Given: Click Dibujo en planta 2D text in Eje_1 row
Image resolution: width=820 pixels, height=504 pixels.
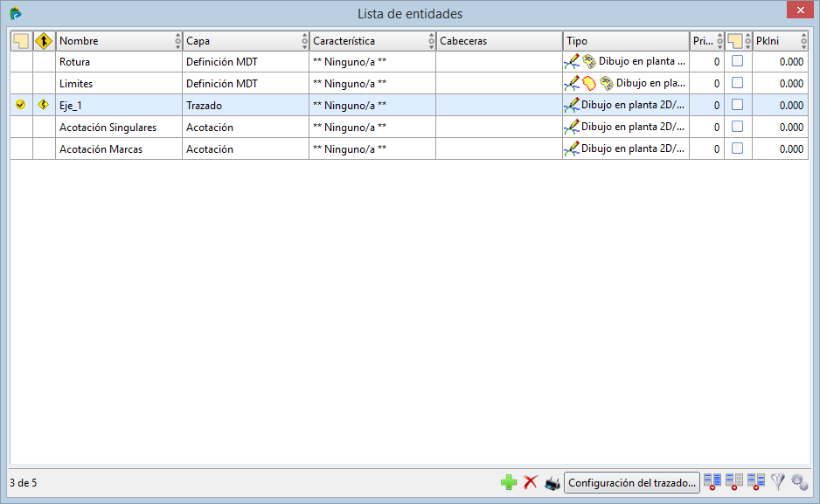Looking at the screenshot, I should (x=633, y=105).
